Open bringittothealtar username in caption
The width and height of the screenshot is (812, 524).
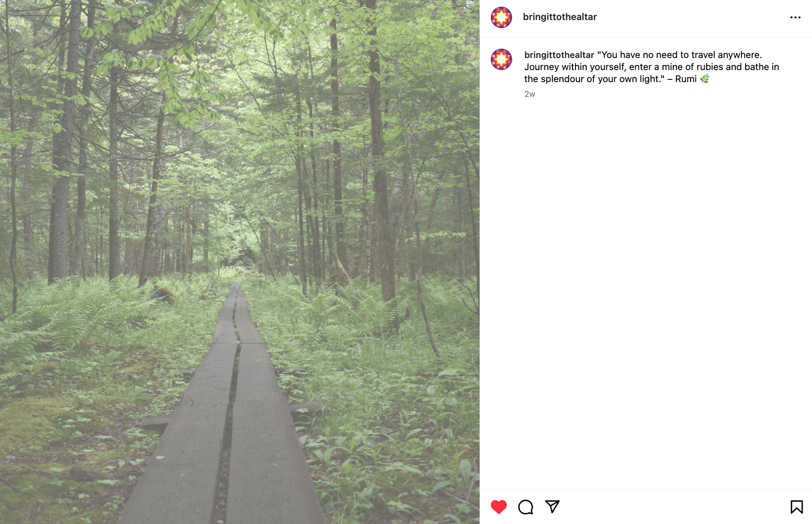559,55
